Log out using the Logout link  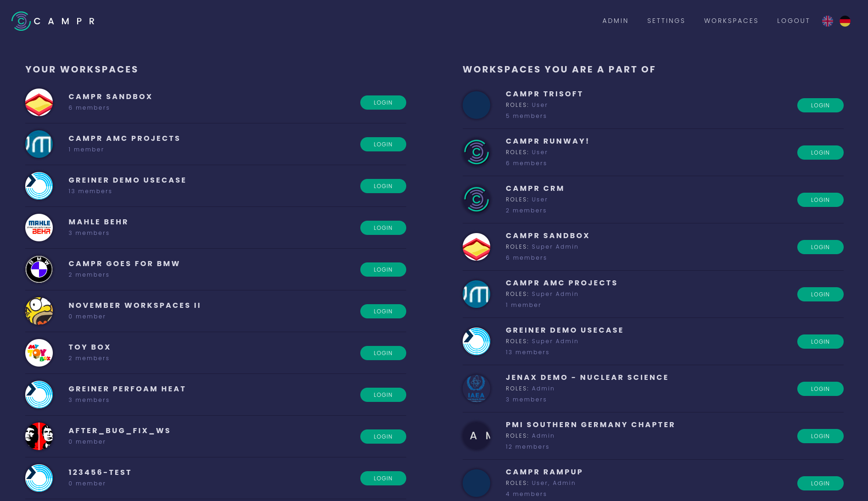coord(793,21)
